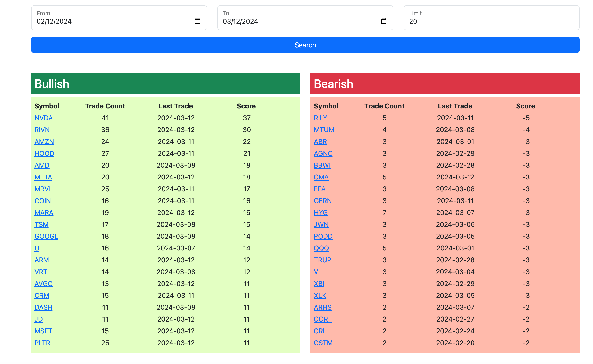The height and width of the screenshot is (364, 593).
Task: Open the VRT symbol link
Action: (41, 272)
